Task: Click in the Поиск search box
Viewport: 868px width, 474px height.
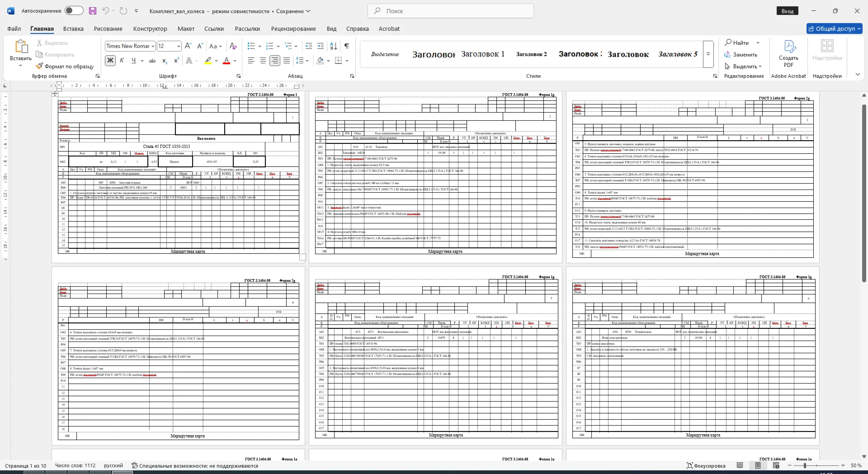Action: click(451, 11)
